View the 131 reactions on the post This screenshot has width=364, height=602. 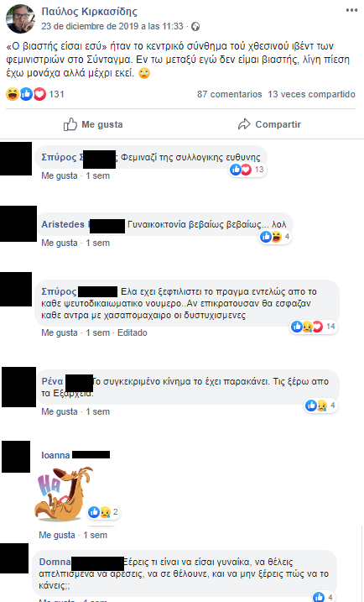click(x=35, y=94)
